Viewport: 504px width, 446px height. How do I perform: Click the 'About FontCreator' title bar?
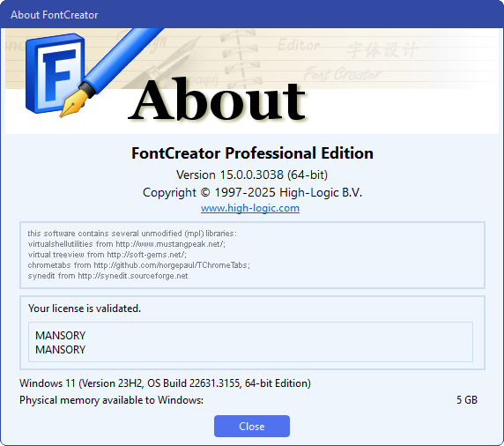tap(252, 14)
